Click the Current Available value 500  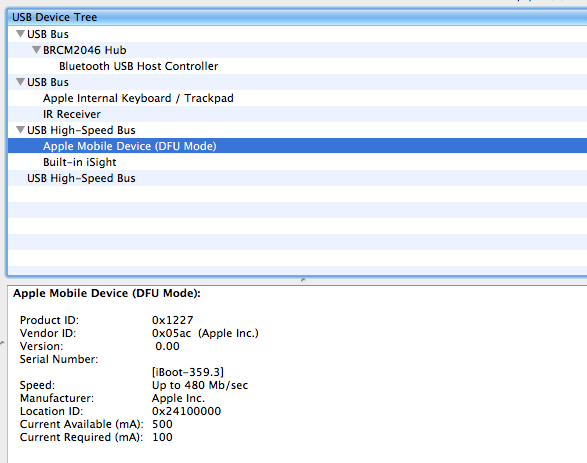162,424
